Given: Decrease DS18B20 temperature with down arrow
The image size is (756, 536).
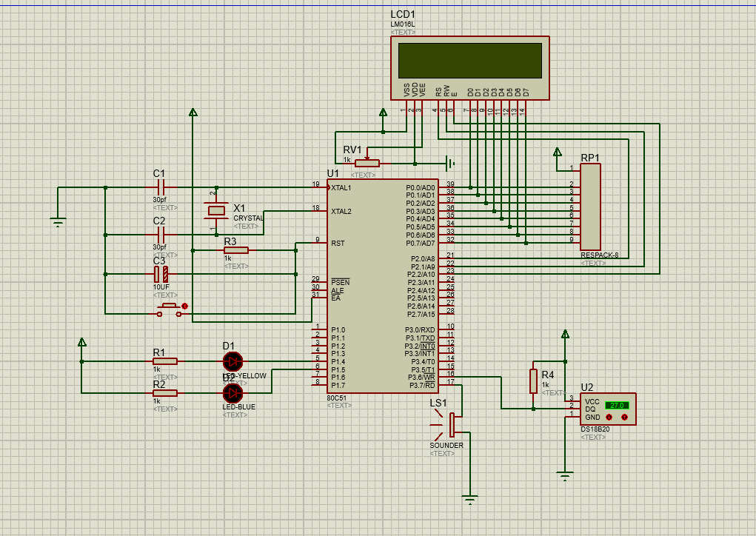Looking at the screenshot, I should click(x=609, y=418).
